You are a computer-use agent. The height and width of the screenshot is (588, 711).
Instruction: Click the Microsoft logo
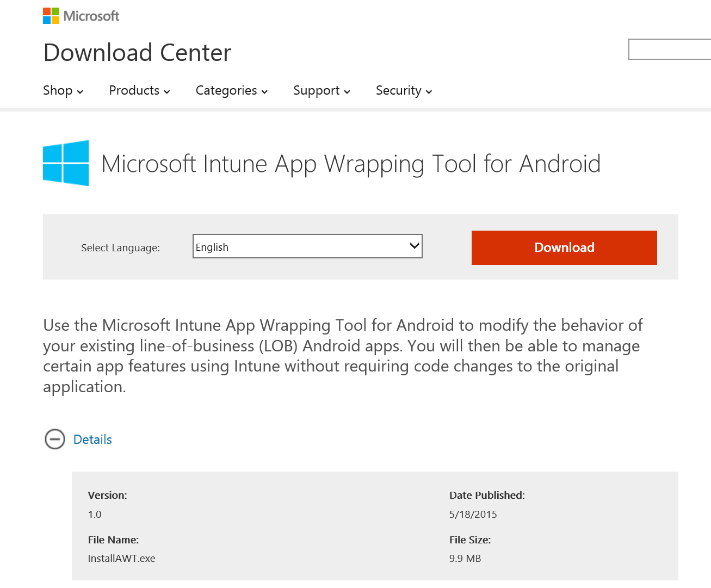coord(81,16)
